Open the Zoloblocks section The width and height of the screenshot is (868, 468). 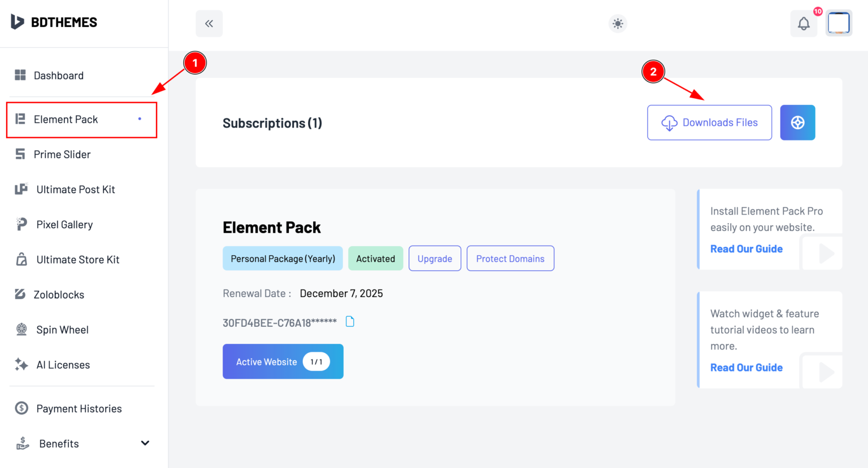click(x=59, y=294)
